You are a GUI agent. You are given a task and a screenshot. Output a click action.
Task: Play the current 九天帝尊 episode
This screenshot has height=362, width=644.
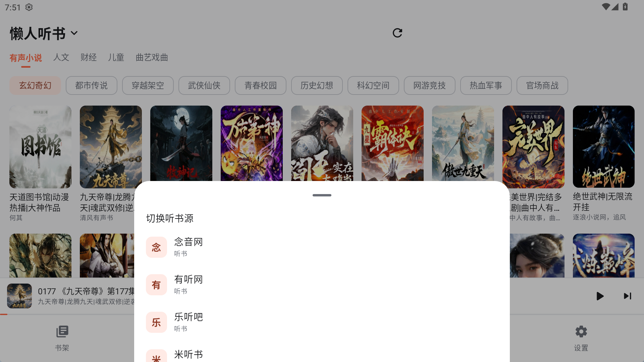[600, 296]
